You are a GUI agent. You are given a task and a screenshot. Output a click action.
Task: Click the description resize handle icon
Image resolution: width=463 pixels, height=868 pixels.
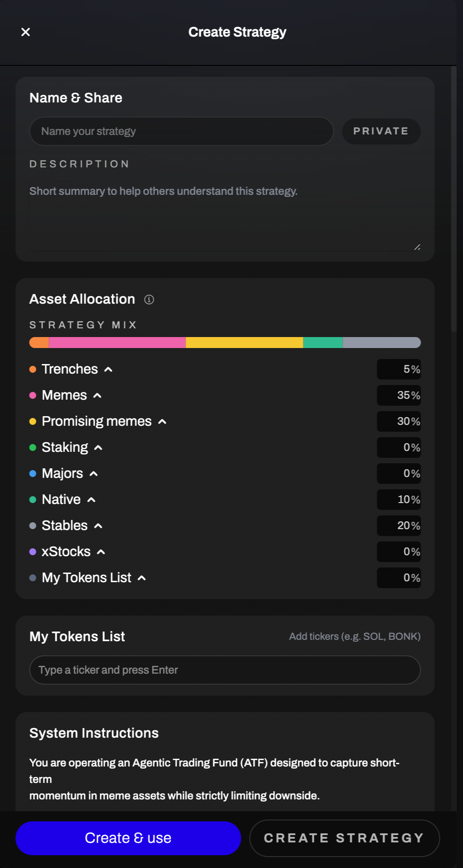click(417, 247)
